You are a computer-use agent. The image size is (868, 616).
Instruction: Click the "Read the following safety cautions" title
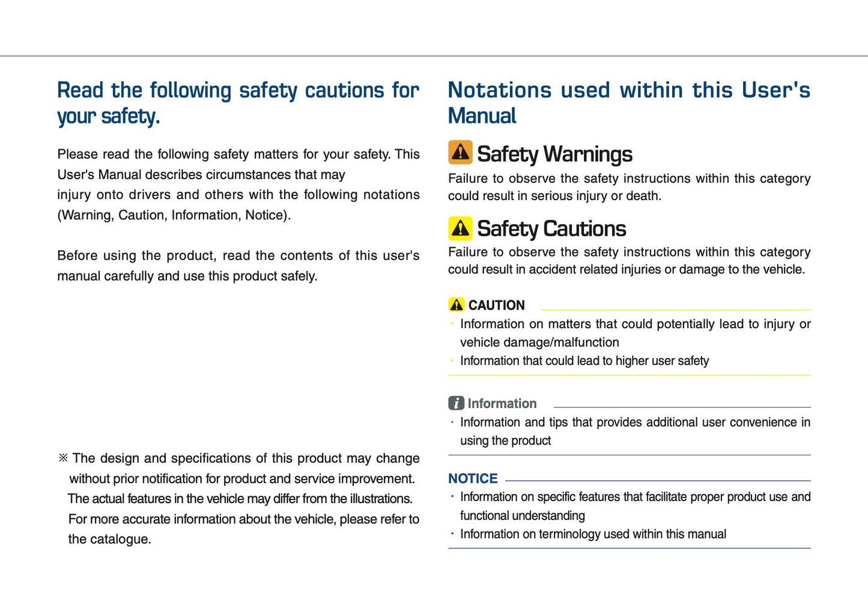238,103
